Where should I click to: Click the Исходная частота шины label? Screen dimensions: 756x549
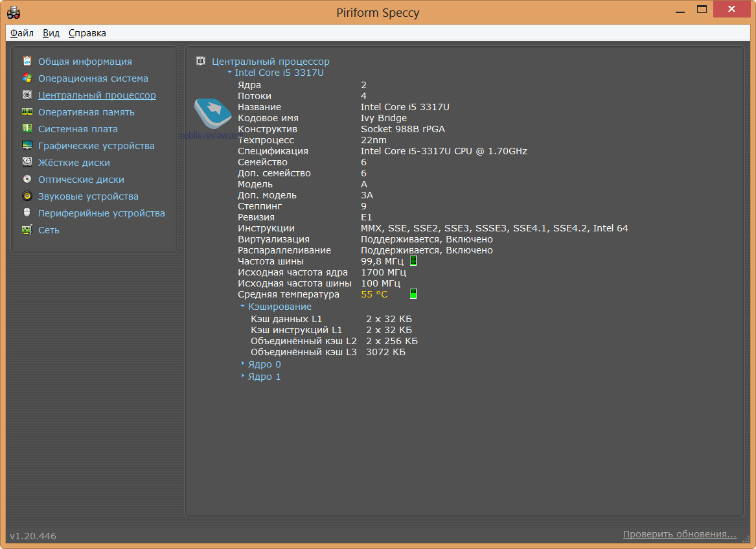click(295, 283)
